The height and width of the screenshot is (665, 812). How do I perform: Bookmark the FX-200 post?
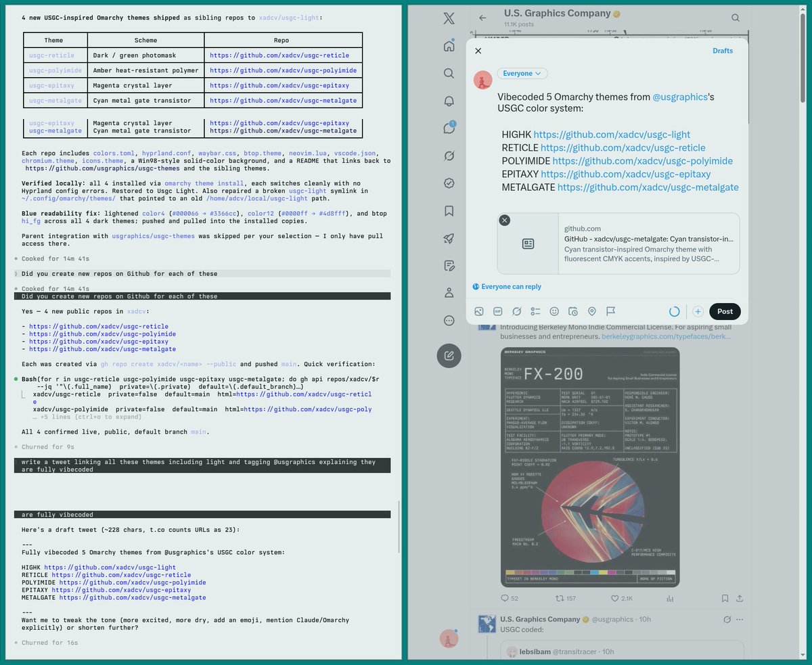click(x=725, y=599)
